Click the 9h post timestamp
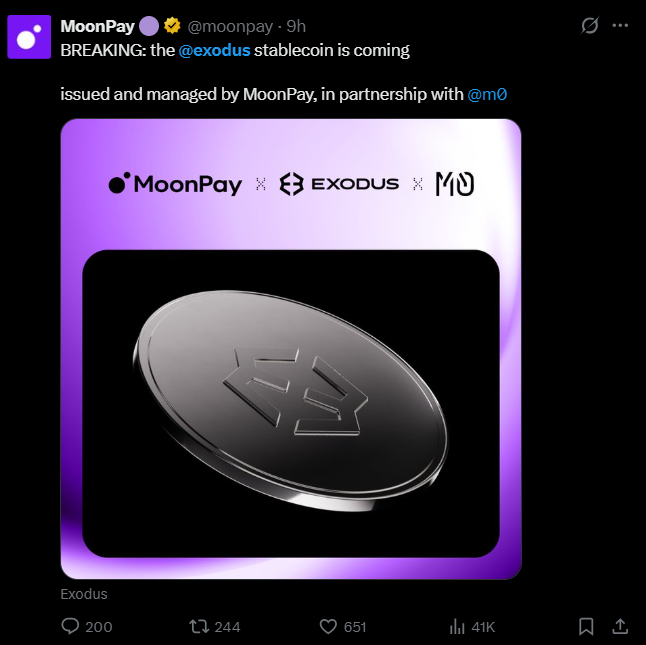The image size is (646, 645). [x=296, y=26]
